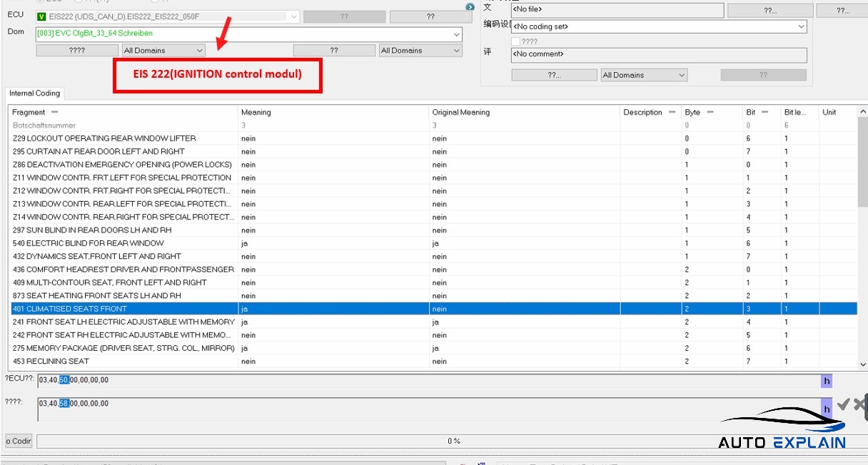Click the checkmark icon to confirm coding

(843, 404)
